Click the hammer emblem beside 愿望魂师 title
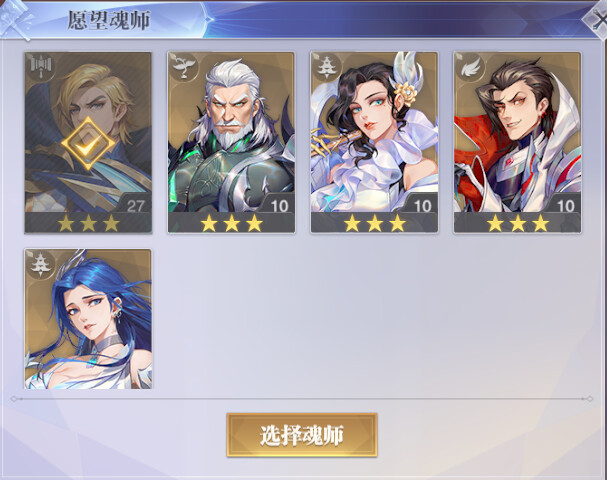Image resolution: width=607 pixels, height=480 pixels. tap(15, 19)
